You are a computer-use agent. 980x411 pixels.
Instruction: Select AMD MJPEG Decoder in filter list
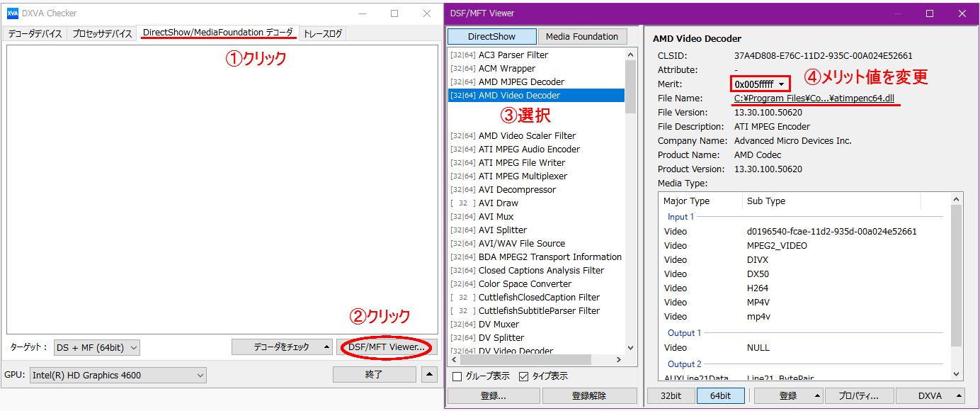click(x=521, y=82)
